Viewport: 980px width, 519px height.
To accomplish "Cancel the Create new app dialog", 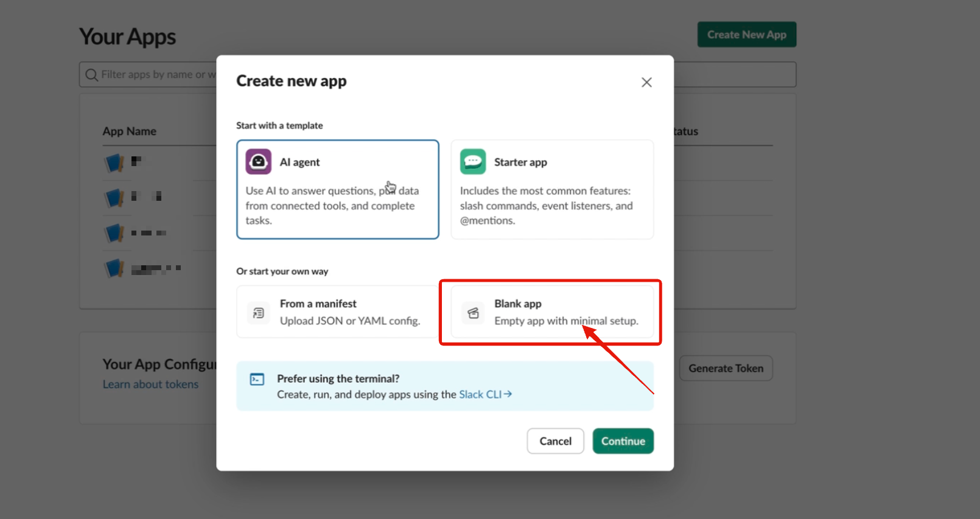I will (x=555, y=441).
